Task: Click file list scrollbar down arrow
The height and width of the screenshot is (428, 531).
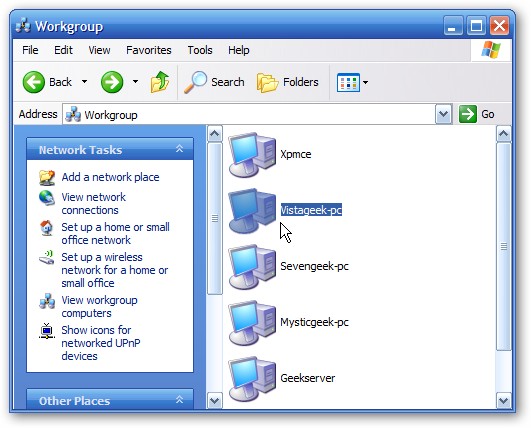Action: [504, 400]
